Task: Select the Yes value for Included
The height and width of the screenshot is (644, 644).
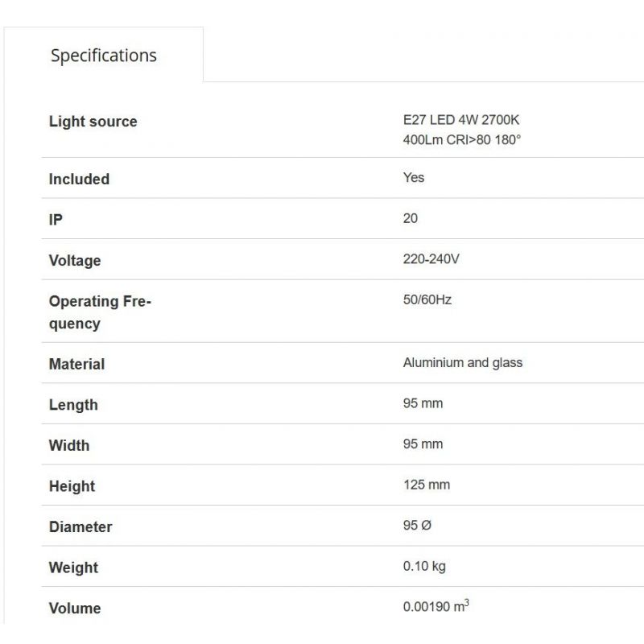Action: tap(413, 177)
